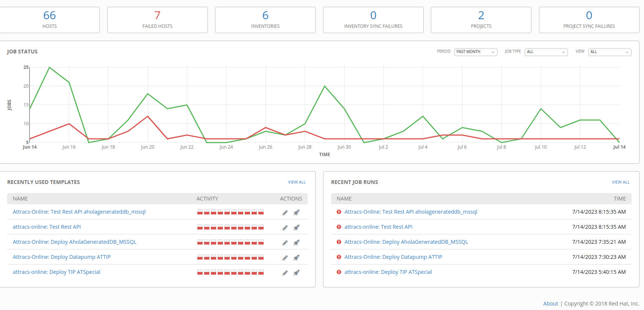
Task: Open Attracs-Online: Deploy Datapump ATTIP template link
Action: 62,257
